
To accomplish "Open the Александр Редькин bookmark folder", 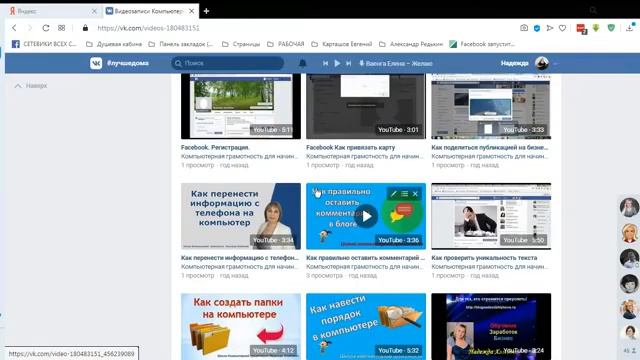I will click(411, 44).
